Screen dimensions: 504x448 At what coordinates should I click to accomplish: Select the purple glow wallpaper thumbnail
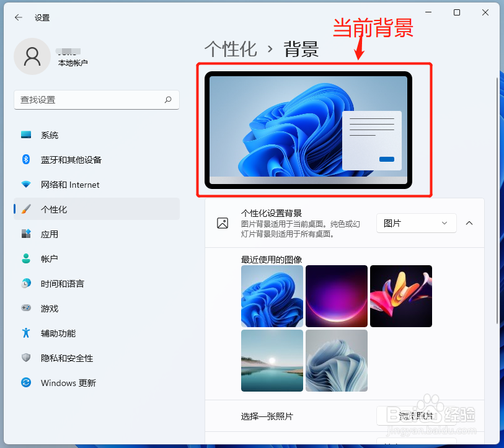pyautogui.click(x=337, y=296)
